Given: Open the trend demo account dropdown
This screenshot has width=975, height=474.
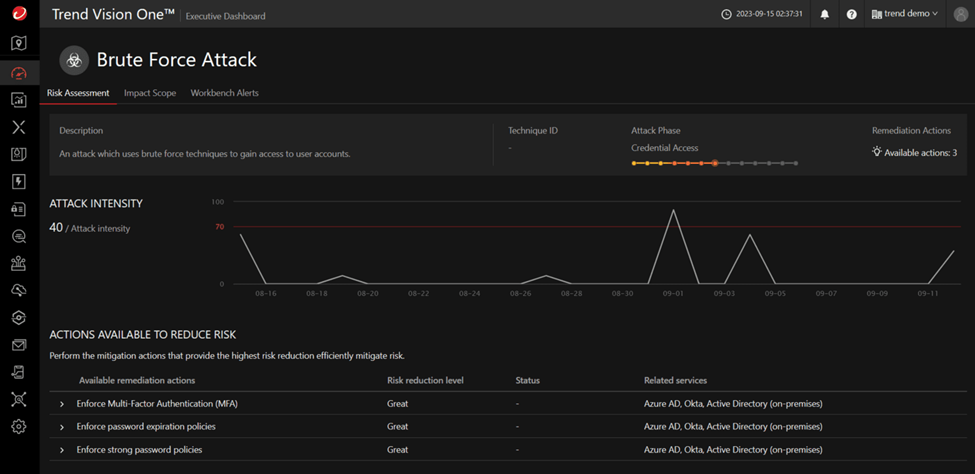Looking at the screenshot, I should (905, 14).
